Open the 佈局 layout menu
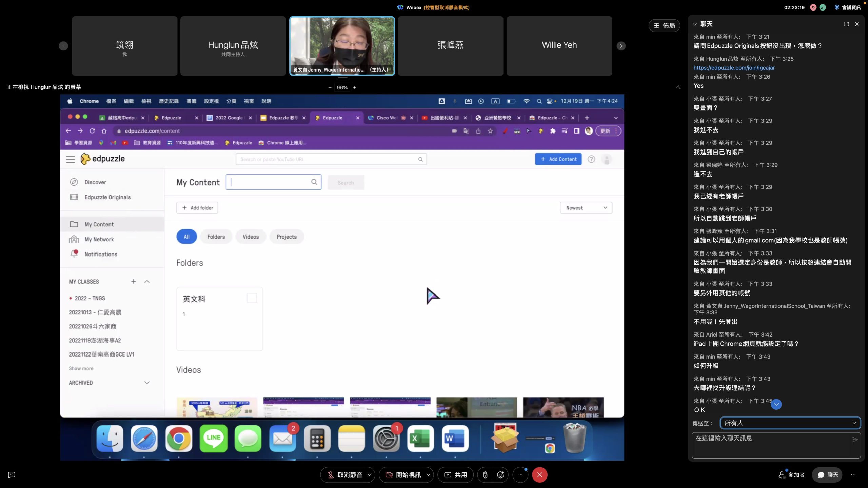Screen dimensions: 868x488 (664, 26)
